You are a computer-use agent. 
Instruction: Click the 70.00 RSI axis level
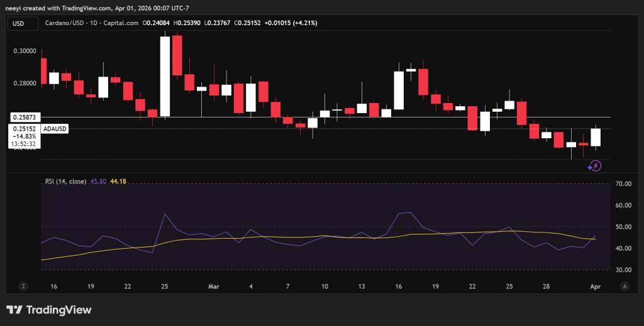[x=624, y=183]
